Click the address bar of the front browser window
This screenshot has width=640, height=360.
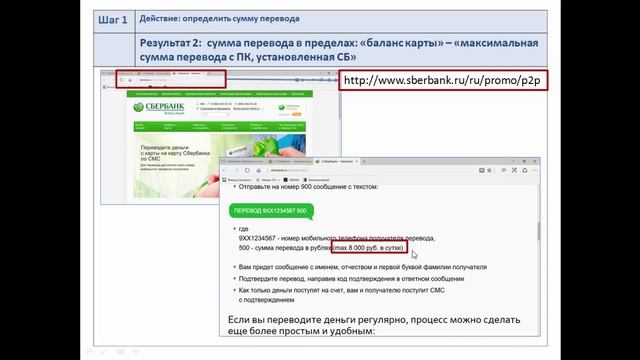371,170
